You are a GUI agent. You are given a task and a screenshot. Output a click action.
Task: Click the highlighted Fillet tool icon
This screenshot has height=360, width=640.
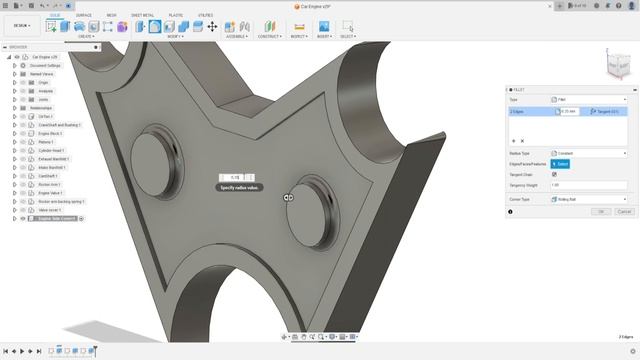point(155,27)
